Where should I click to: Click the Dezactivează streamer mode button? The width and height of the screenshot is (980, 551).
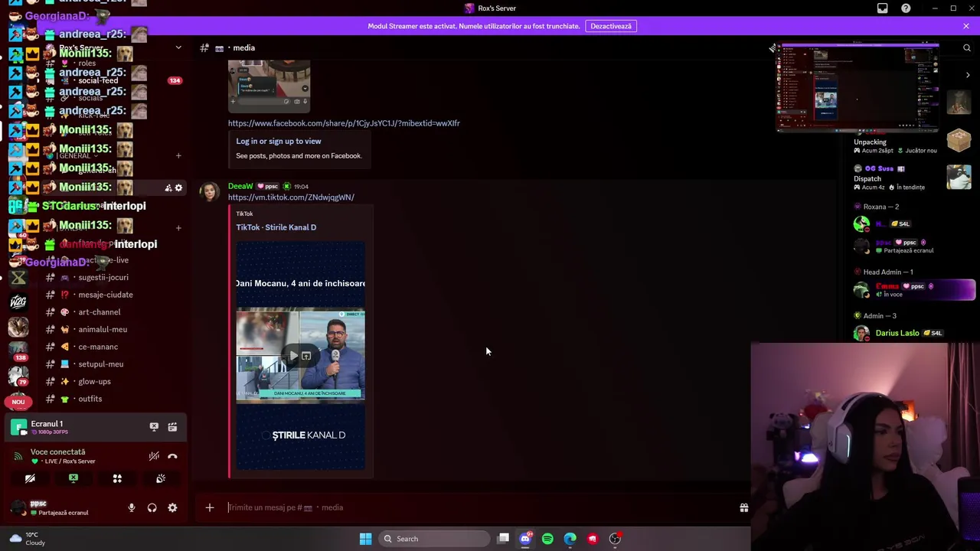[611, 26]
